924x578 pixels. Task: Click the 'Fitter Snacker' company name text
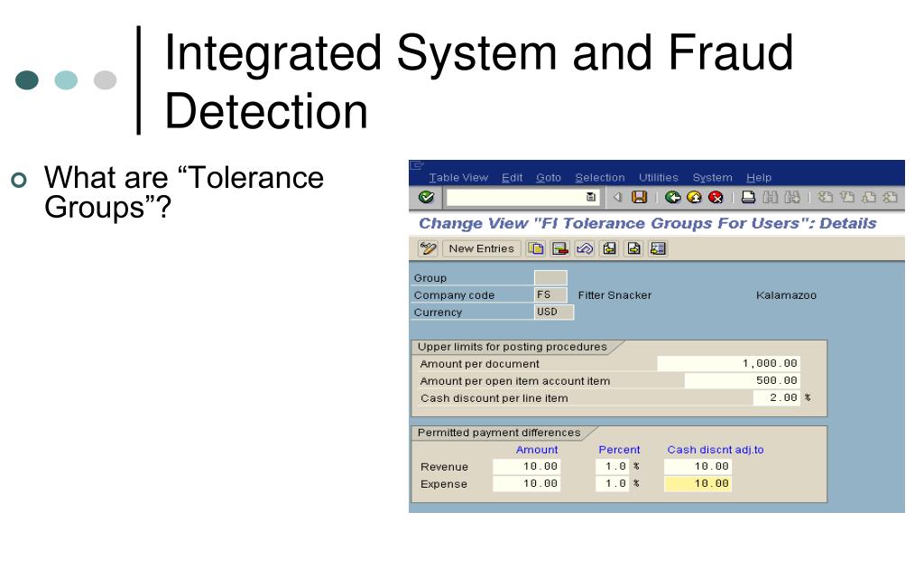[x=614, y=295]
